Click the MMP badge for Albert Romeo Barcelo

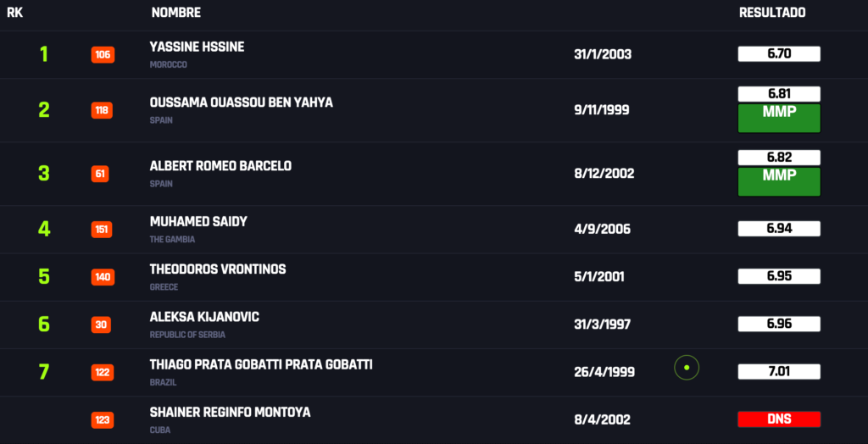779,181
